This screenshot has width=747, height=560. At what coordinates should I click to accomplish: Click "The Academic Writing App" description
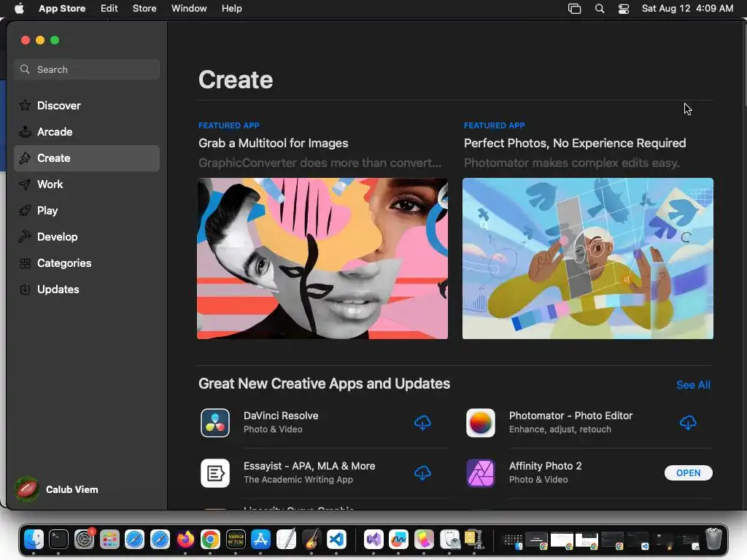298,480
